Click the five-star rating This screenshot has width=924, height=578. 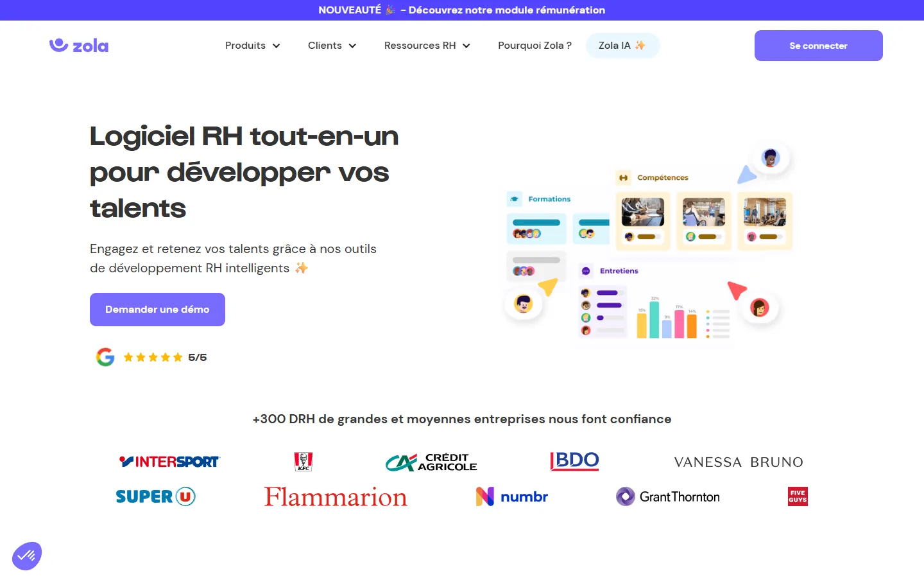click(153, 358)
